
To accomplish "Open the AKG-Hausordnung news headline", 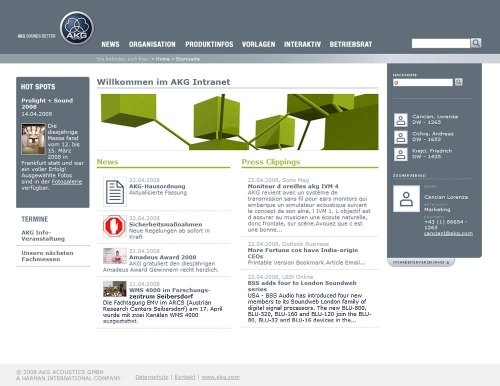I will pyautogui.click(x=157, y=186).
